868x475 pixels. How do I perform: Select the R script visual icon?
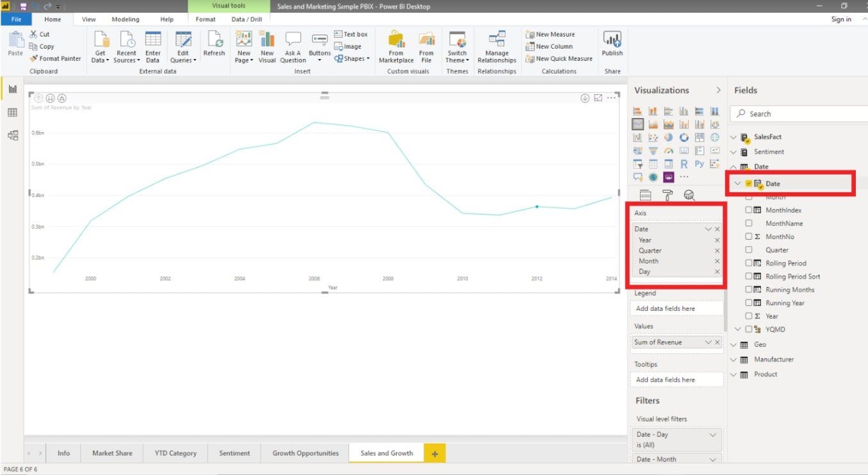pos(684,164)
